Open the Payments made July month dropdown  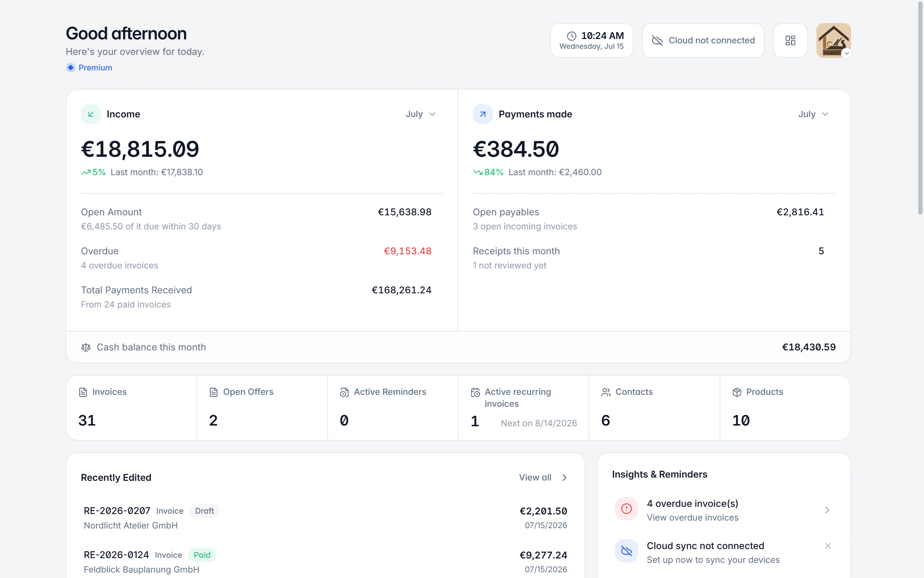click(x=813, y=114)
